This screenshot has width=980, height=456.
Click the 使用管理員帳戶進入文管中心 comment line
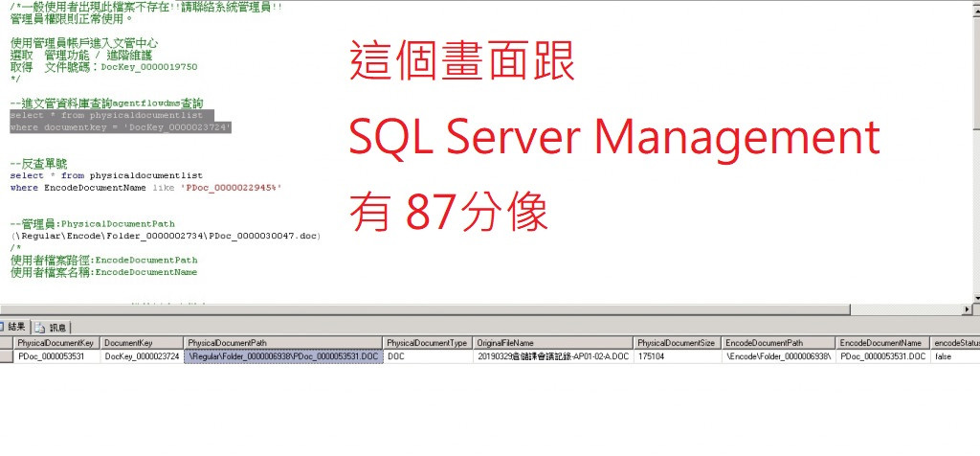[84, 44]
